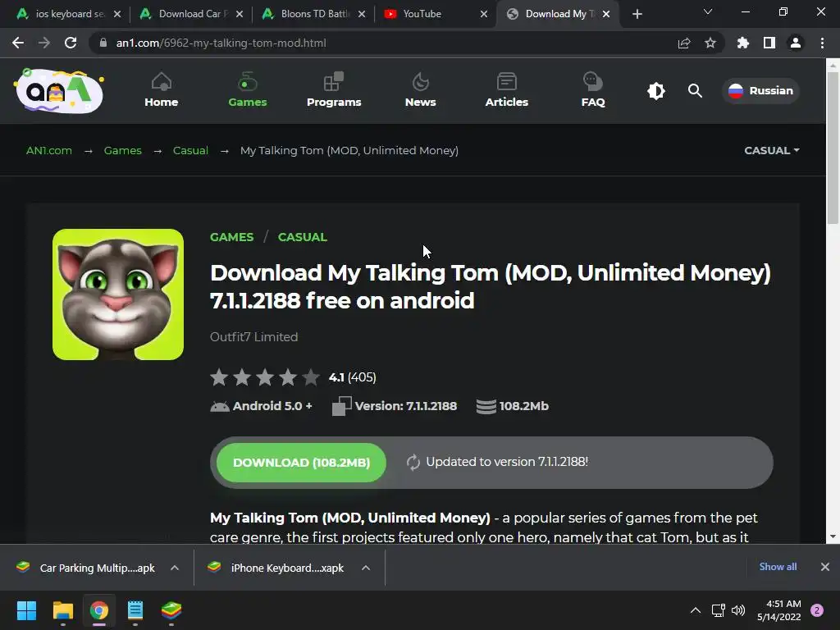Open the tab search chevron
Screen dimensions: 840x630
point(708,11)
